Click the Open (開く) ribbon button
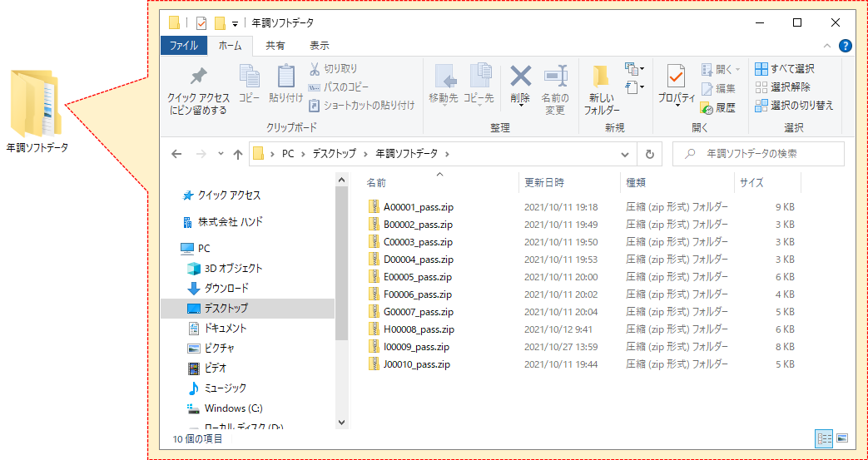The height and width of the screenshot is (460, 868). click(x=721, y=69)
